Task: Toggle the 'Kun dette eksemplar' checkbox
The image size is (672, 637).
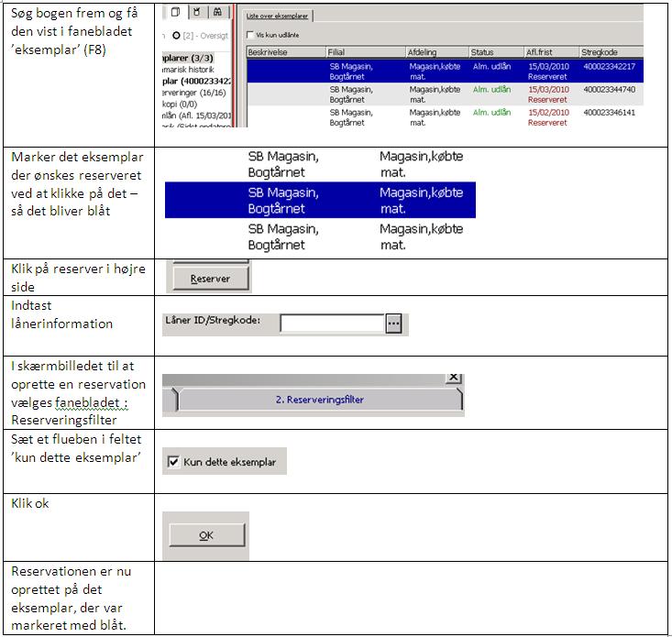Action: (173, 462)
